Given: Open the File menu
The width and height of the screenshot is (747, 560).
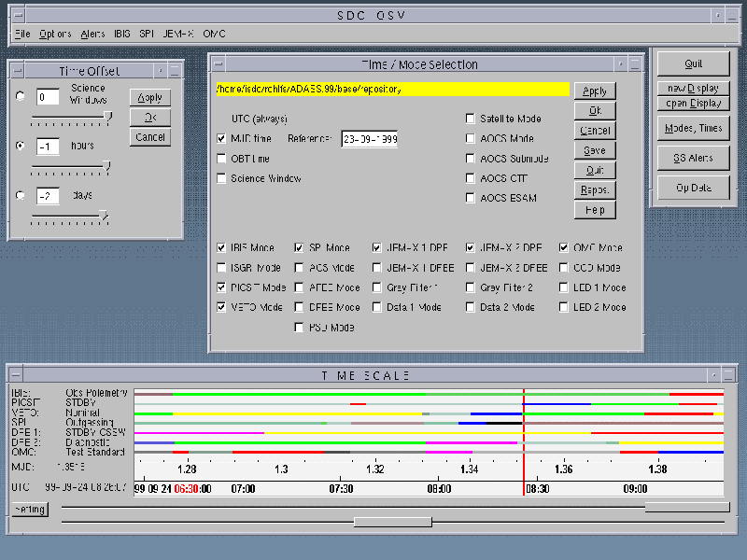Looking at the screenshot, I should pos(22,34).
